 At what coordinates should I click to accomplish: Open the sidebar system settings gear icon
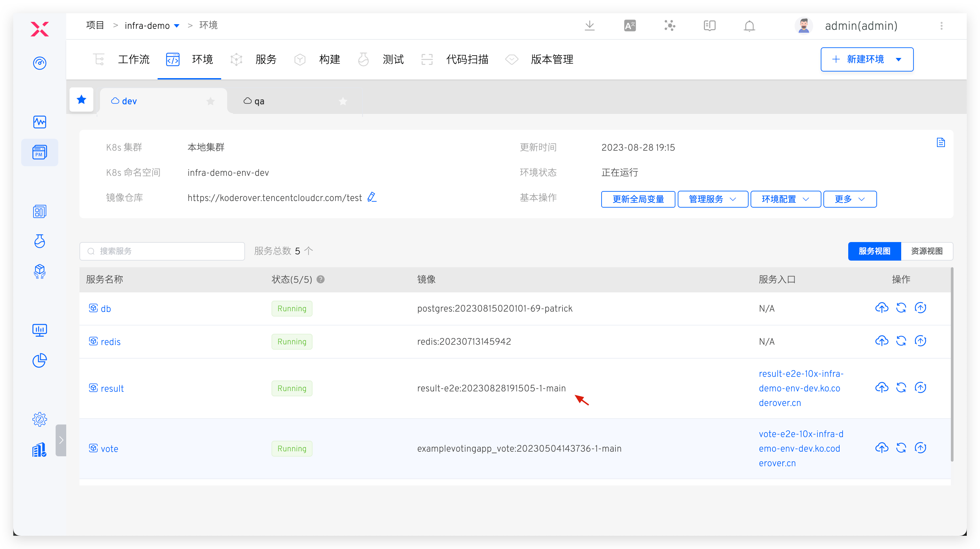(40, 419)
